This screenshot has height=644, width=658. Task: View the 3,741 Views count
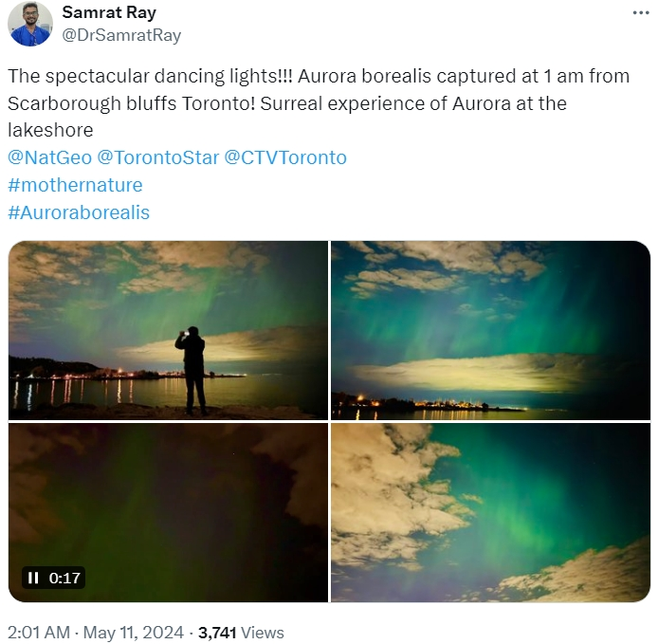pos(241,633)
